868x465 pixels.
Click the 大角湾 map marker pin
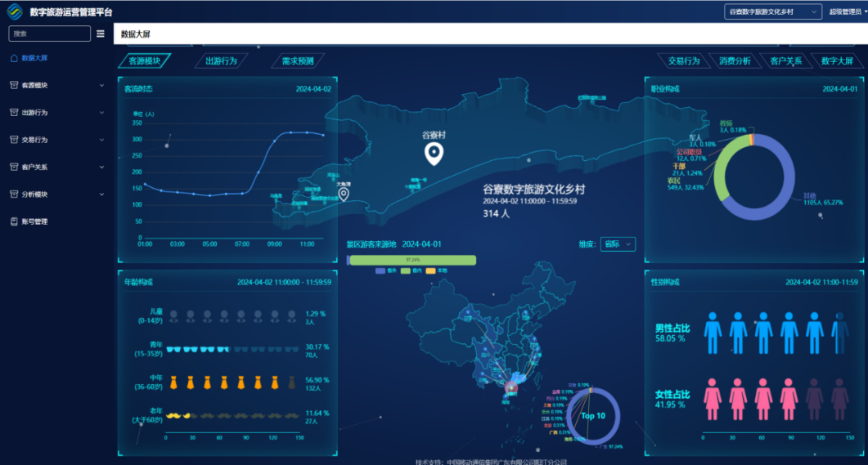click(x=344, y=194)
